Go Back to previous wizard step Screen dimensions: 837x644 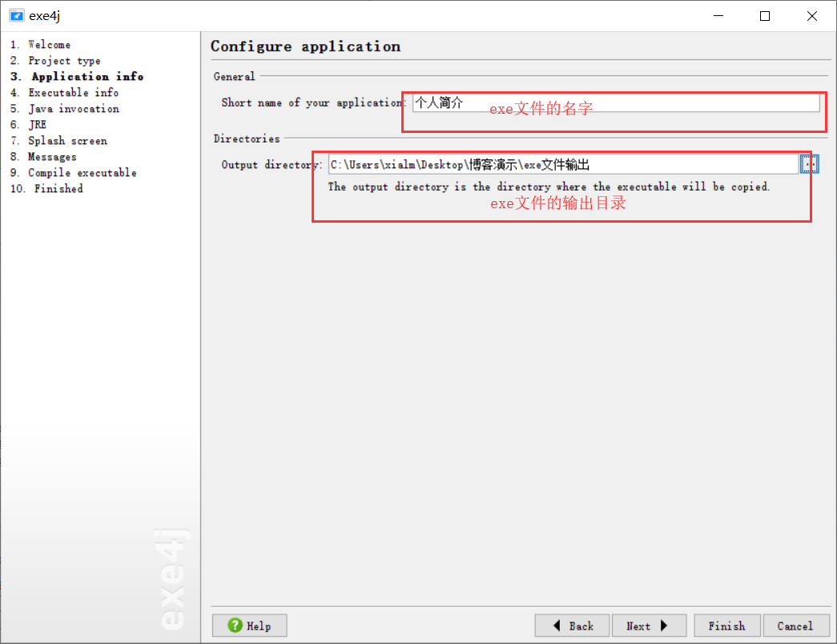point(572,626)
